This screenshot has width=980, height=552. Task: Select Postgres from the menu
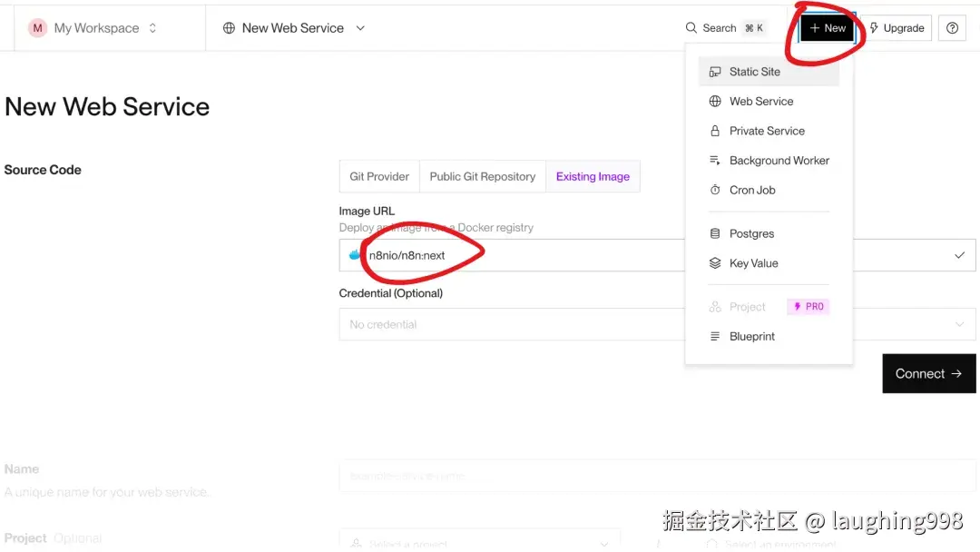[x=769, y=234]
